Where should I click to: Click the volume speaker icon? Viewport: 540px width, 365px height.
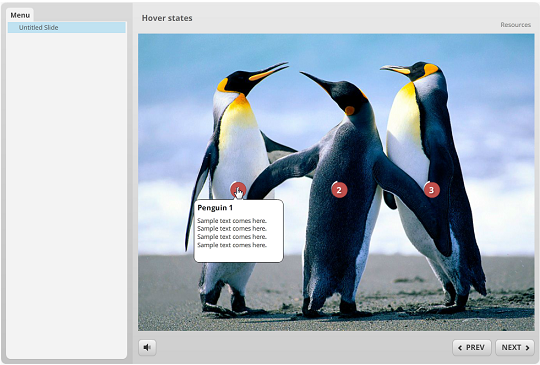pyautogui.click(x=147, y=347)
